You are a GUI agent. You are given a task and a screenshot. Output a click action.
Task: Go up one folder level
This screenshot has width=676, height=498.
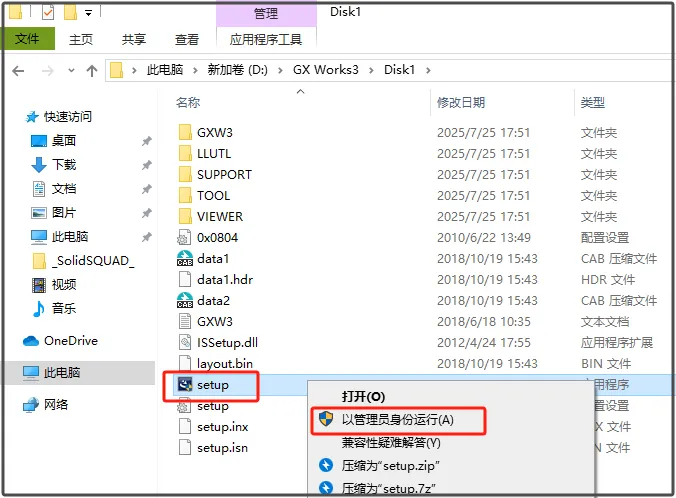[x=92, y=71]
